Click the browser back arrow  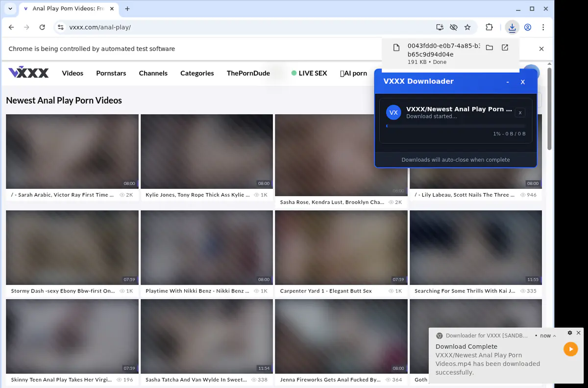[12, 27]
